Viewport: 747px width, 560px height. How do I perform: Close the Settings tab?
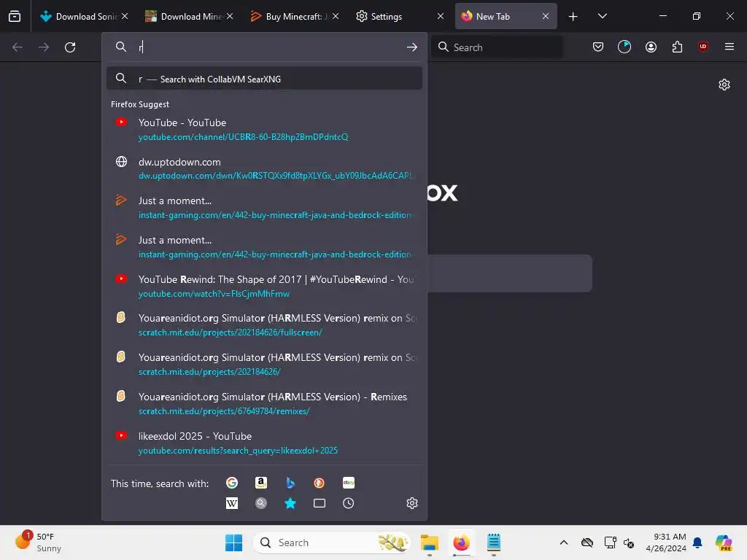tap(441, 16)
